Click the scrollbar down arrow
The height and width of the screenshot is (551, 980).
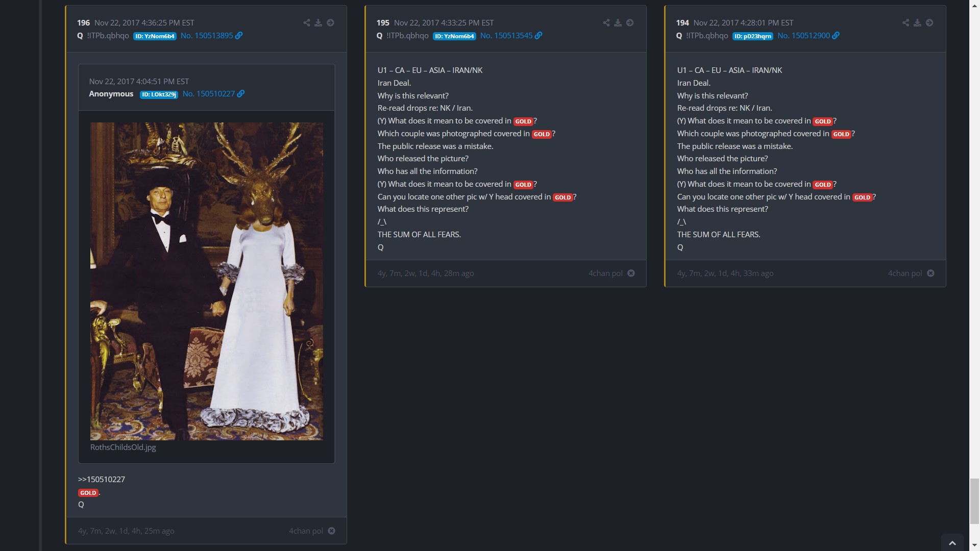tap(974, 546)
